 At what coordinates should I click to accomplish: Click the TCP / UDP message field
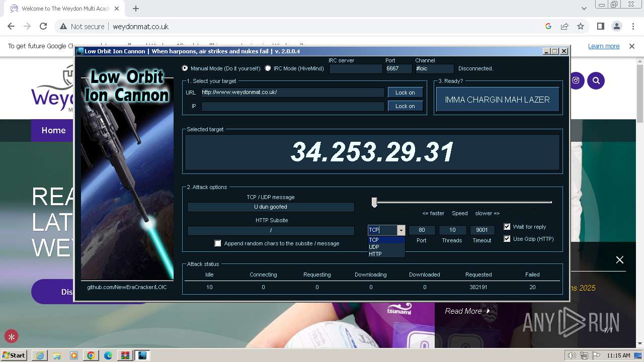(271, 207)
